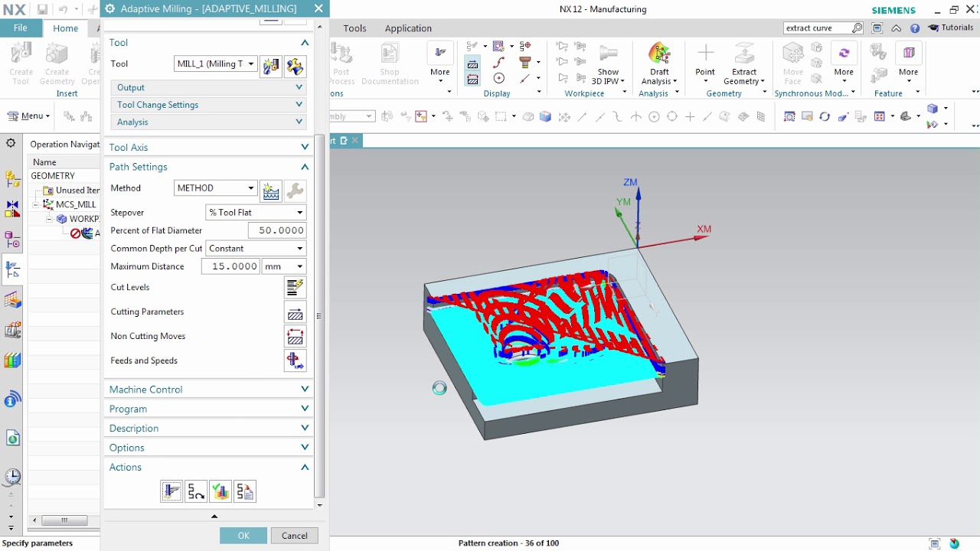Expand the Description section
Viewport: 980px width, 551px height.
[208, 429]
